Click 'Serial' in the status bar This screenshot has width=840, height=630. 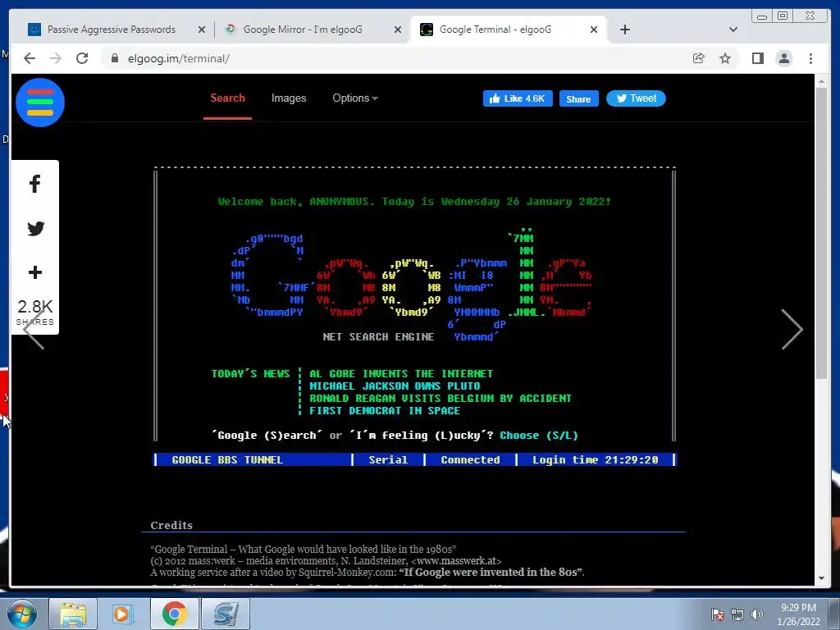(x=388, y=460)
